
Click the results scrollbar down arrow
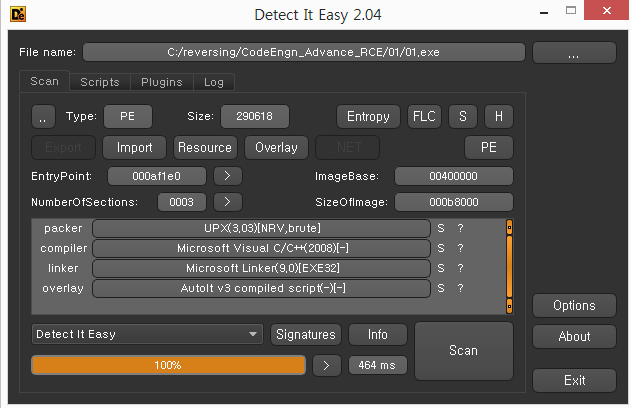click(509, 306)
